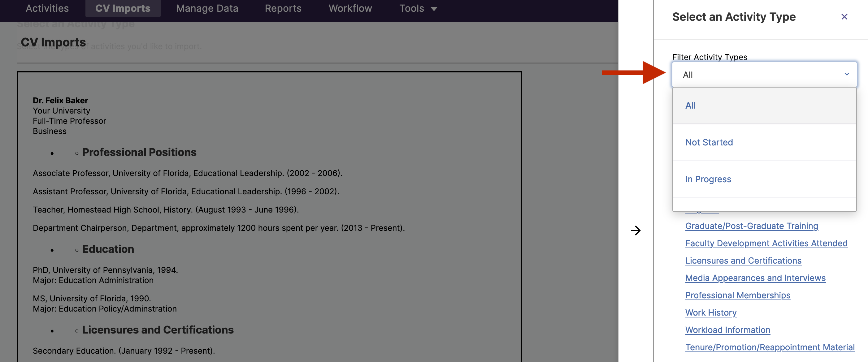The image size is (868, 362).
Task: Go to the Manage Data tab
Action: 207,8
